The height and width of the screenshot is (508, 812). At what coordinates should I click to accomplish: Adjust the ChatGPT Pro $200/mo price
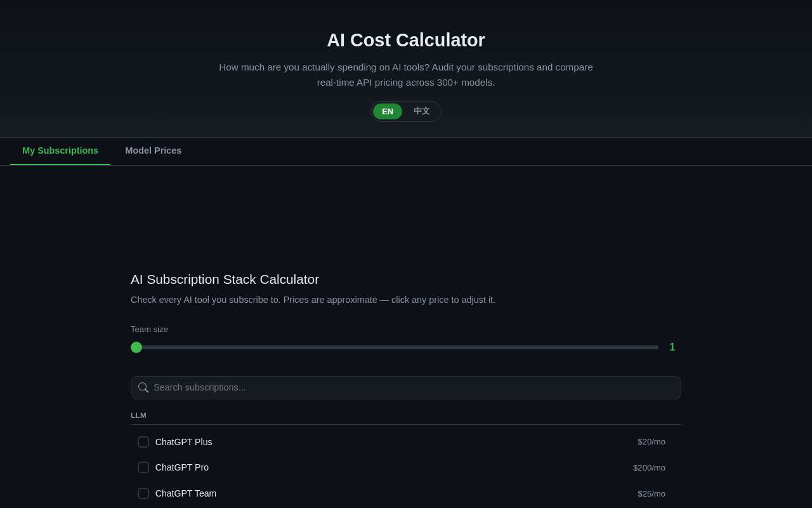[x=649, y=467]
